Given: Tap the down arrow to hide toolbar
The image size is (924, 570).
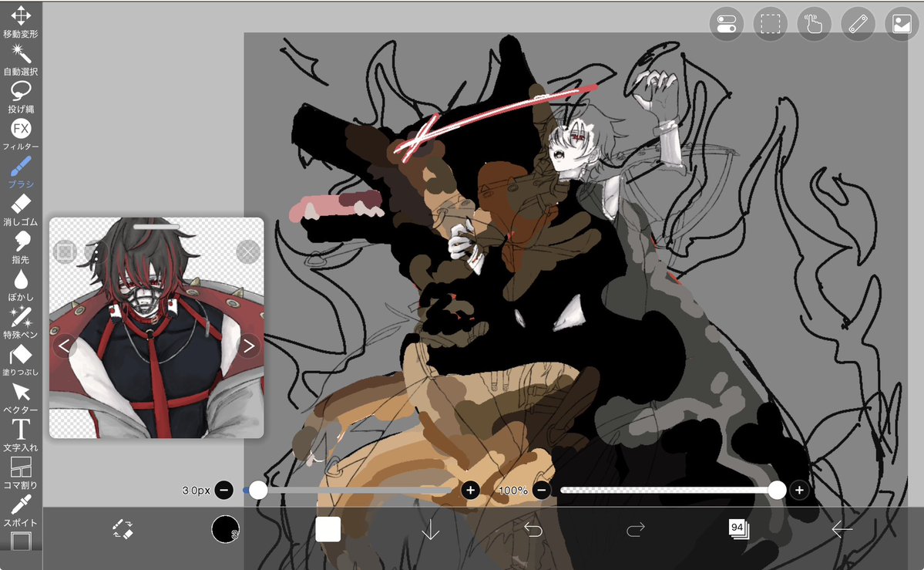Looking at the screenshot, I should click(x=431, y=529).
